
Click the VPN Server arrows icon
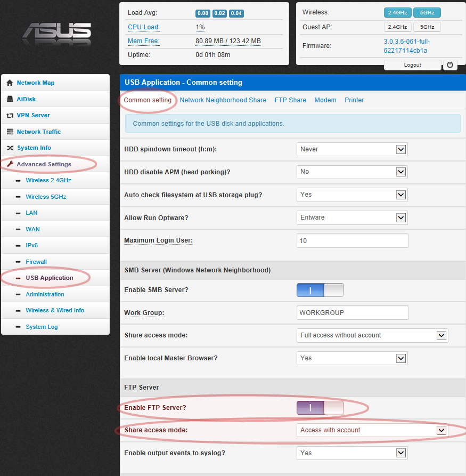point(10,116)
